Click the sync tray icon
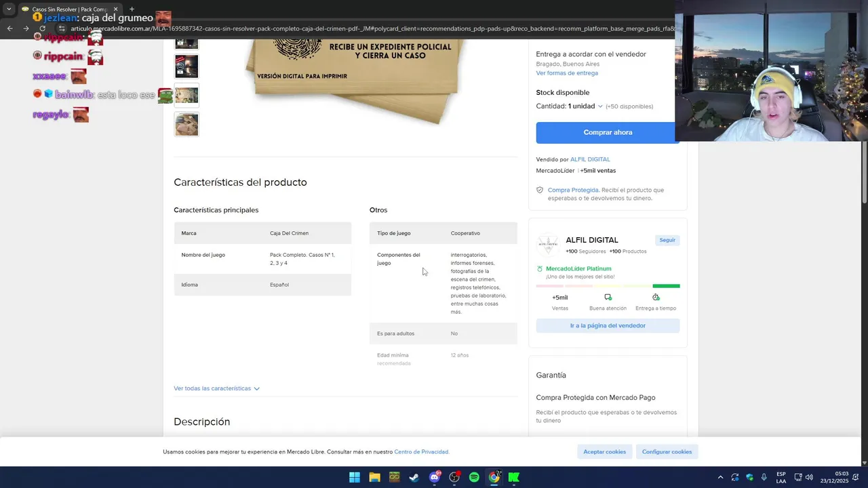Screen dimensions: 868x488 click(735, 477)
